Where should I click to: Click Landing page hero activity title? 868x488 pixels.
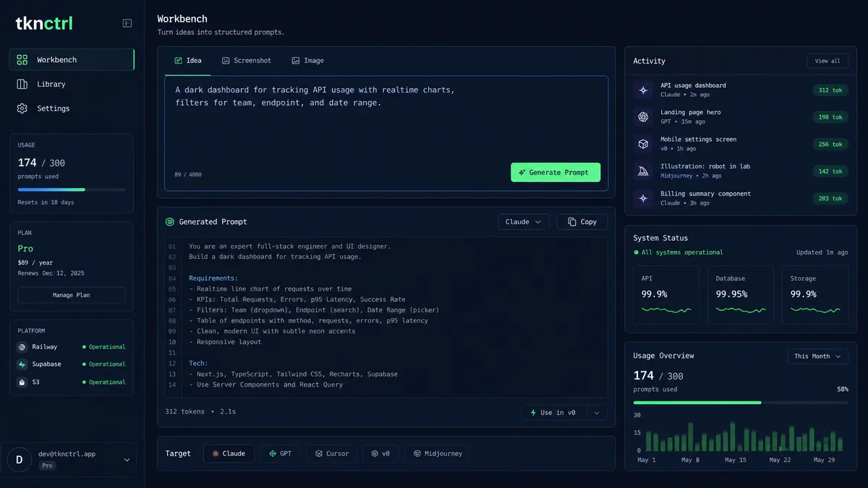(690, 112)
